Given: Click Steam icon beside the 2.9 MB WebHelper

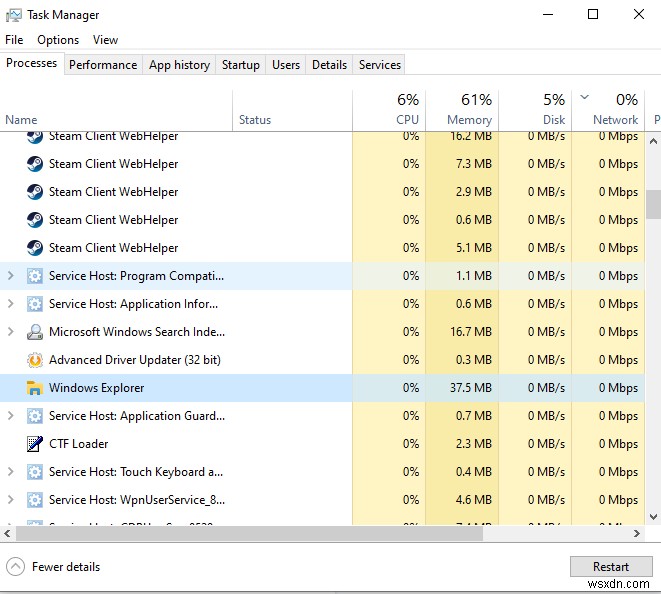Looking at the screenshot, I should pyautogui.click(x=35, y=192).
